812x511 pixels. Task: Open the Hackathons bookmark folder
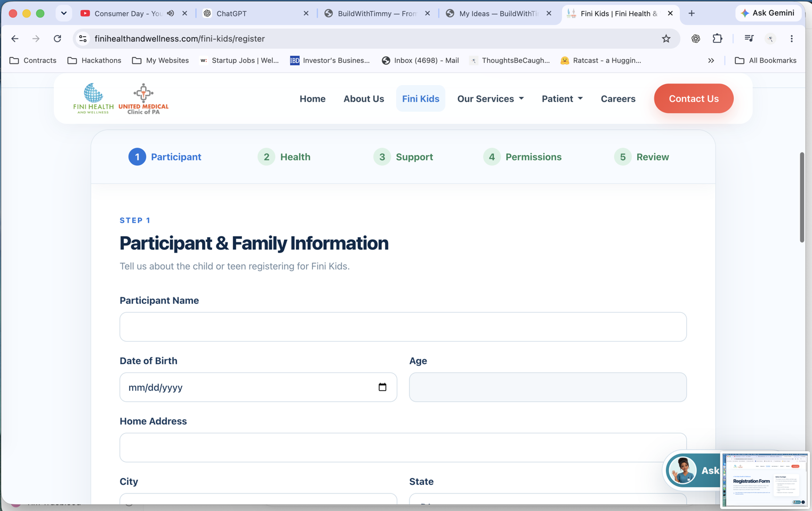(94, 60)
